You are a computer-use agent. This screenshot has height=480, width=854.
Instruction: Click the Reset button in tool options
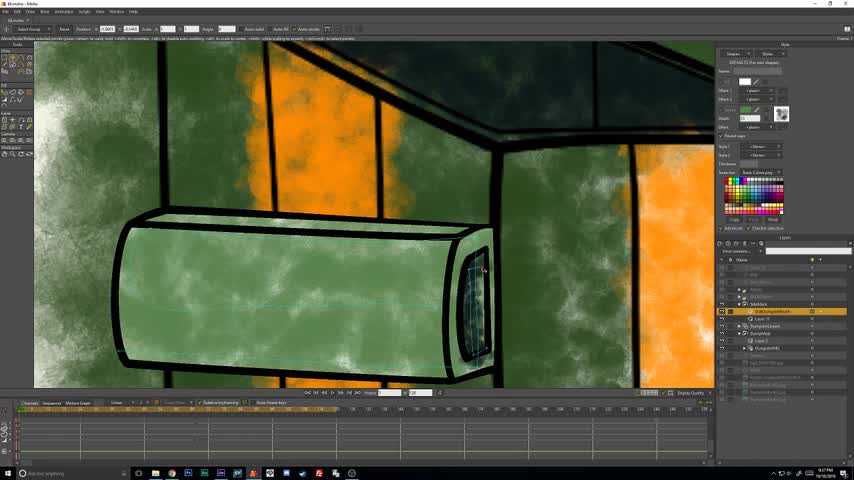pos(64,29)
